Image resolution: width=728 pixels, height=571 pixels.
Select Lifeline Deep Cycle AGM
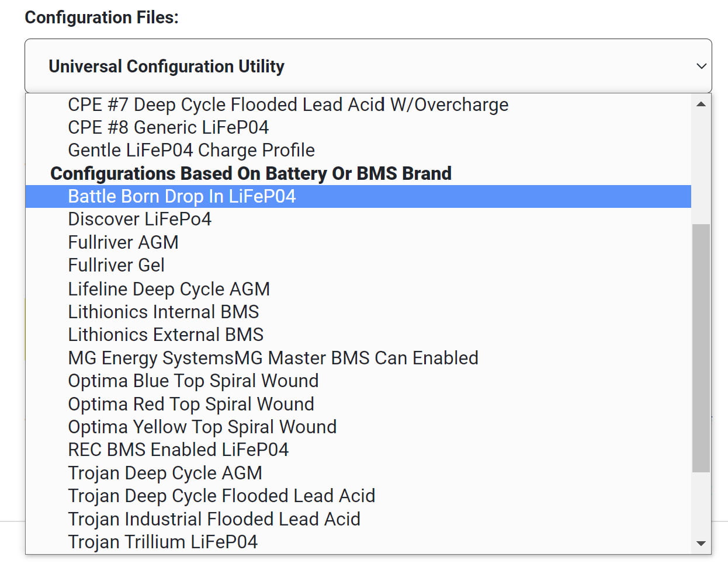pos(358,288)
